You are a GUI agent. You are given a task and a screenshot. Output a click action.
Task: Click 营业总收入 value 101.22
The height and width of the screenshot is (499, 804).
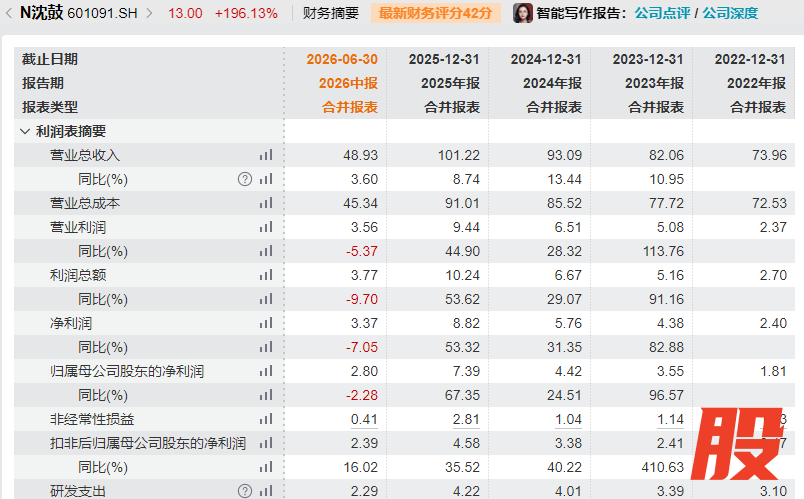(458, 155)
